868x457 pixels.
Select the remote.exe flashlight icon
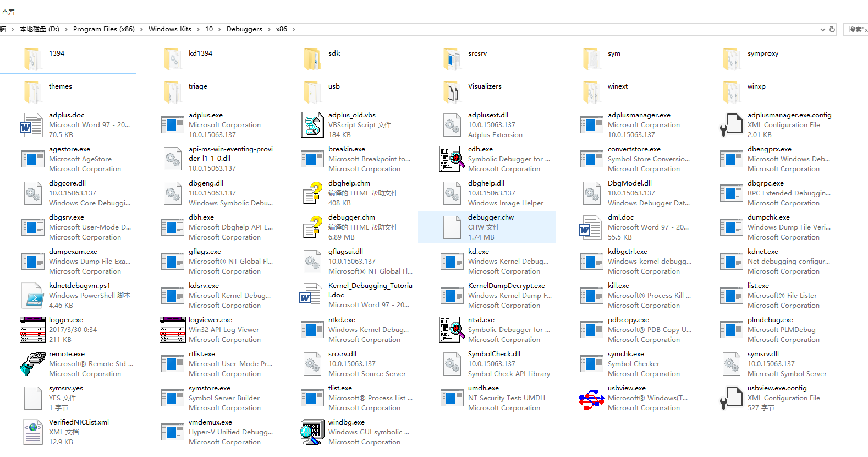pyautogui.click(x=33, y=364)
